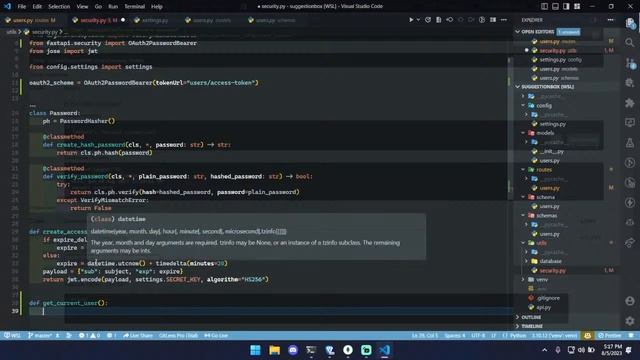This screenshot has height=360, width=640.
Task: Toggle bottom panel layout icon
Action: [556, 6]
